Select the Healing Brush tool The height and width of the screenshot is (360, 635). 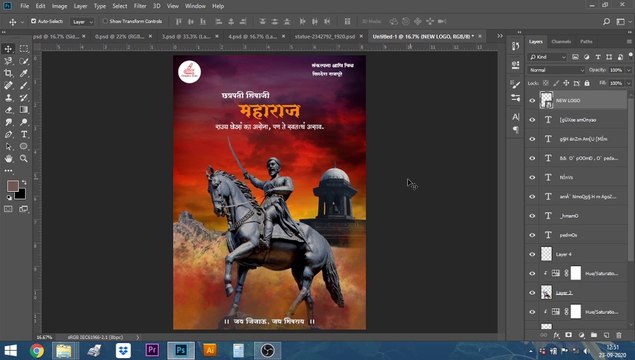(8, 85)
